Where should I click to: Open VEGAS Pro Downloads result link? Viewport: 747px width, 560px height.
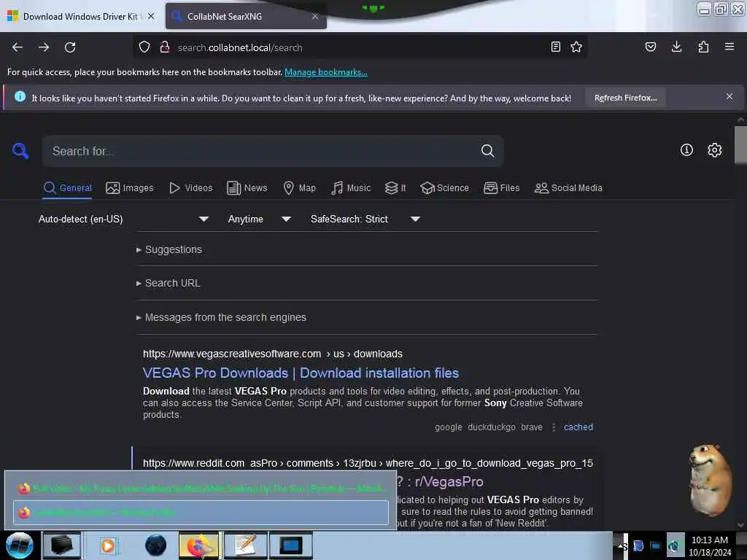coord(301,373)
